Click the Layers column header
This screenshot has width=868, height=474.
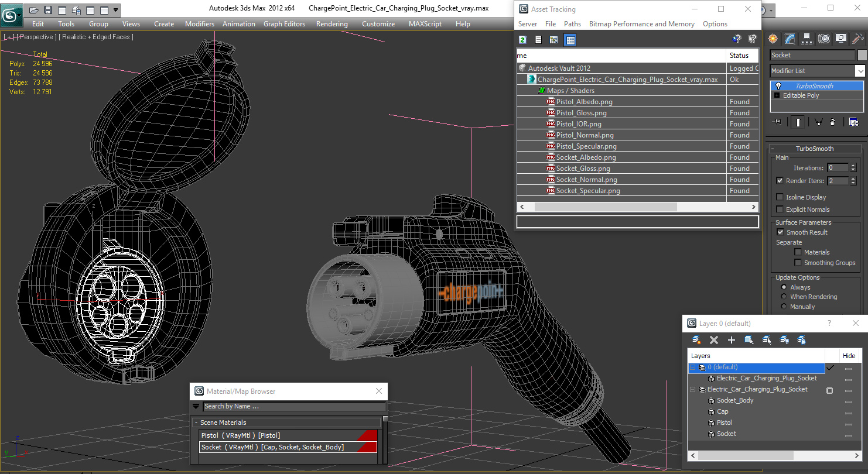tap(756, 356)
